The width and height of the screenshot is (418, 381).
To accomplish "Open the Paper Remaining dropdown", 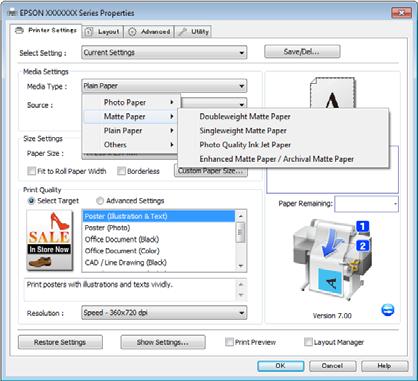I will point(366,204).
